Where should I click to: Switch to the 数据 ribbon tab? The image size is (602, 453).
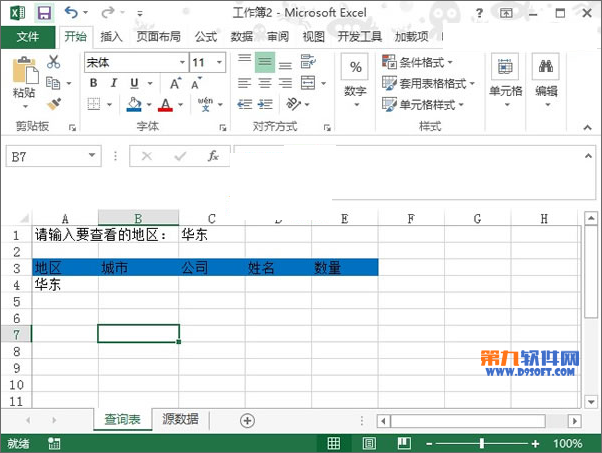point(241,37)
